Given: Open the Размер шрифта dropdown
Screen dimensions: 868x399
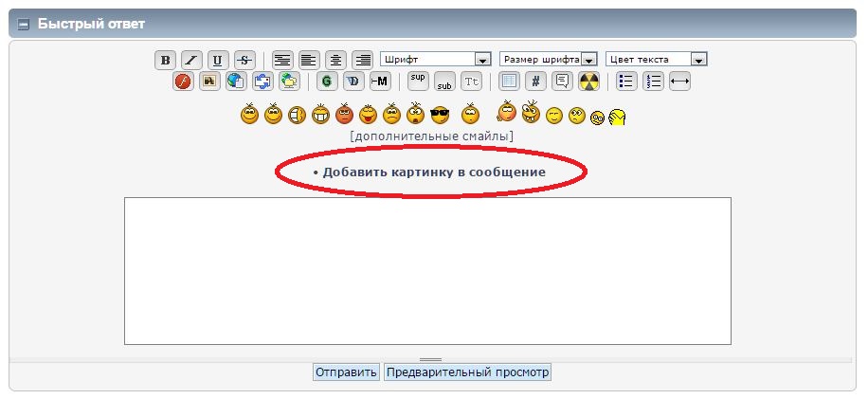Looking at the screenshot, I should (549, 59).
